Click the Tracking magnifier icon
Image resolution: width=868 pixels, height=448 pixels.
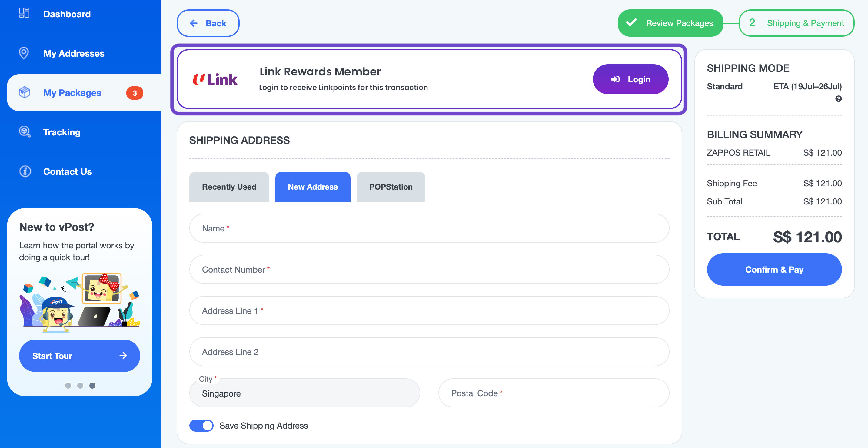click(25, 132)
